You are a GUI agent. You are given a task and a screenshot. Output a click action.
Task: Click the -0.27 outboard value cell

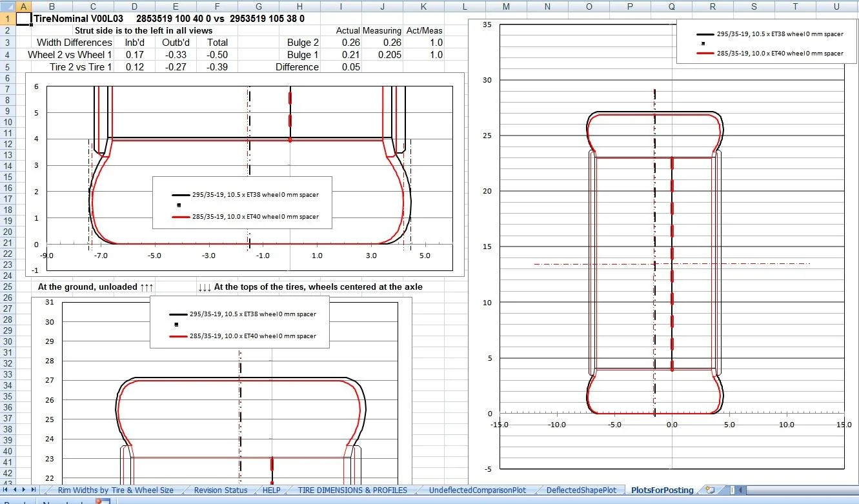[176, 66]
